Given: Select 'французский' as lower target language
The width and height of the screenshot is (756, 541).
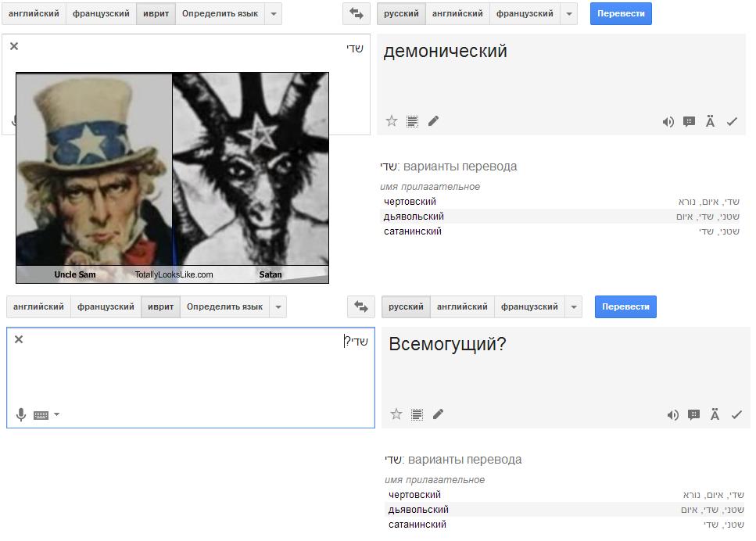Looking at the screenshot, I should [x=530, y=306].
